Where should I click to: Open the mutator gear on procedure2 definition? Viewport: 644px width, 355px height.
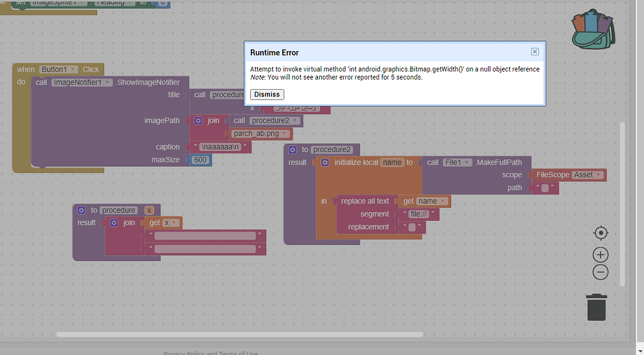[292, 149]
